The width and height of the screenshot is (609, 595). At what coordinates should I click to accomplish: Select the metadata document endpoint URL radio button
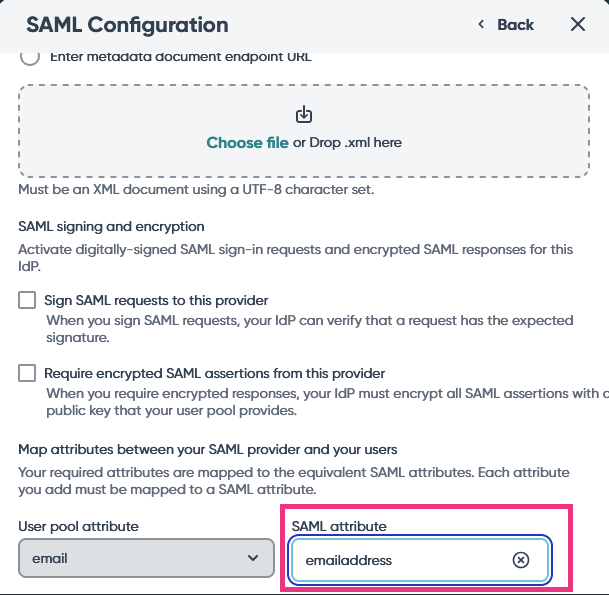(30, 56)
